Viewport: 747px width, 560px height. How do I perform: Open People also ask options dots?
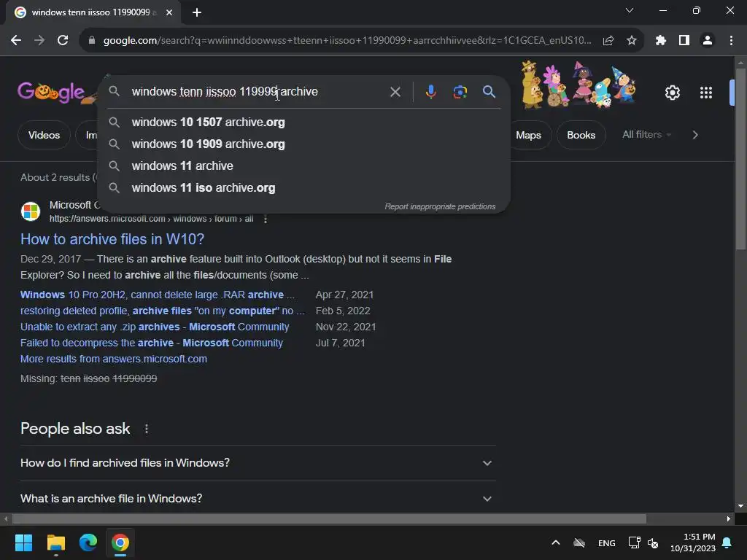click(x=146, y=429)
